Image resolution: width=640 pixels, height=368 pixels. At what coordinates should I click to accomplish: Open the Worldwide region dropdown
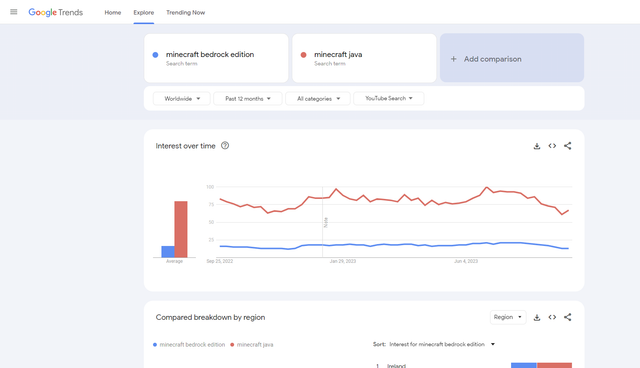tap(182, 98)
